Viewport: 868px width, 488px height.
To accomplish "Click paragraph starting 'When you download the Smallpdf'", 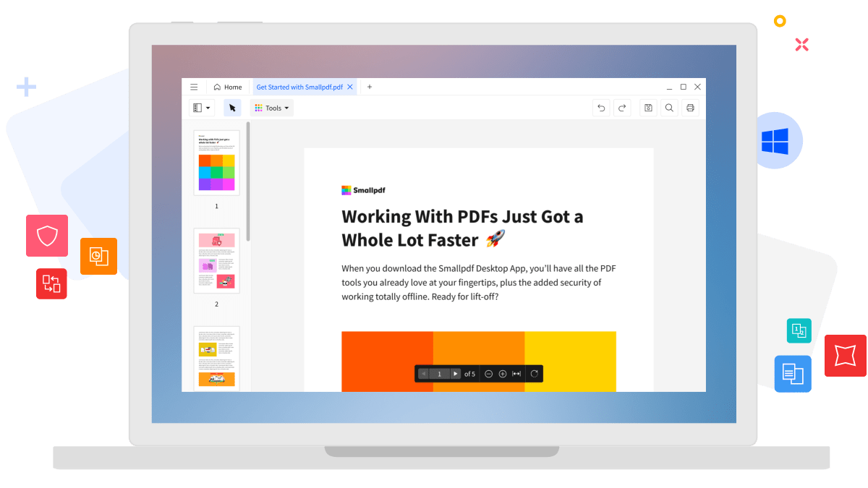I will click(x=478, y=282).
